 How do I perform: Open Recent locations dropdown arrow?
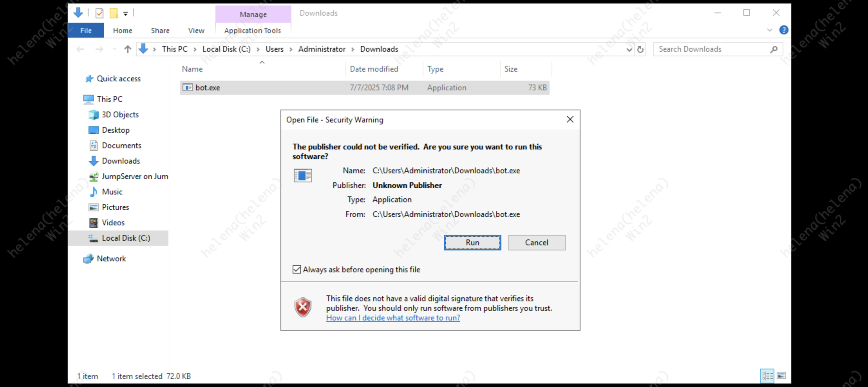(x=115, y=50)
